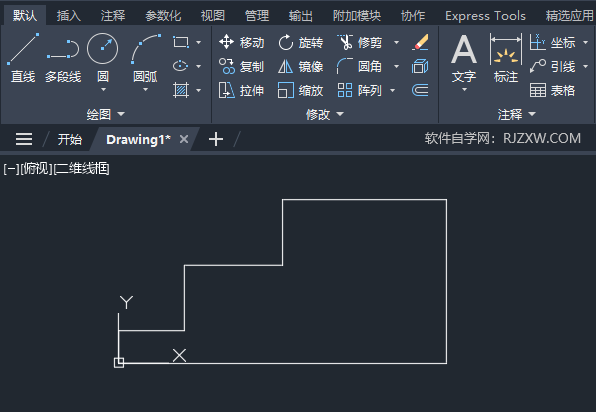The width and height of the screenshot is (596, 412).
Task: Expand the Arc (圆弧) dropdown arrow
Action: [145, 90]
